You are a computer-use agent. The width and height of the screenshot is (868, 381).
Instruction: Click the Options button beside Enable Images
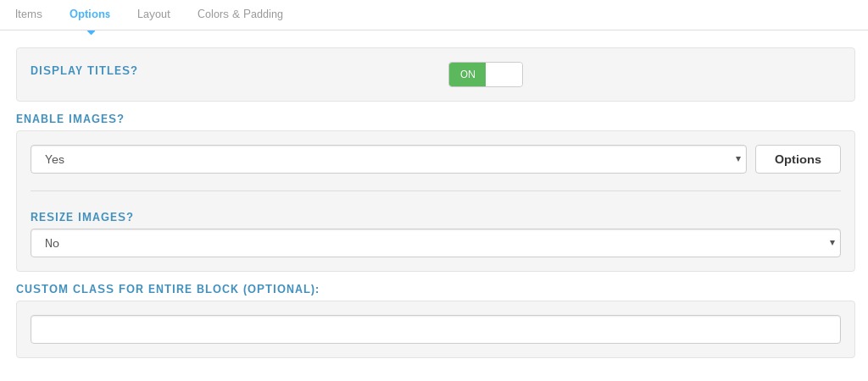pos(798,159)
